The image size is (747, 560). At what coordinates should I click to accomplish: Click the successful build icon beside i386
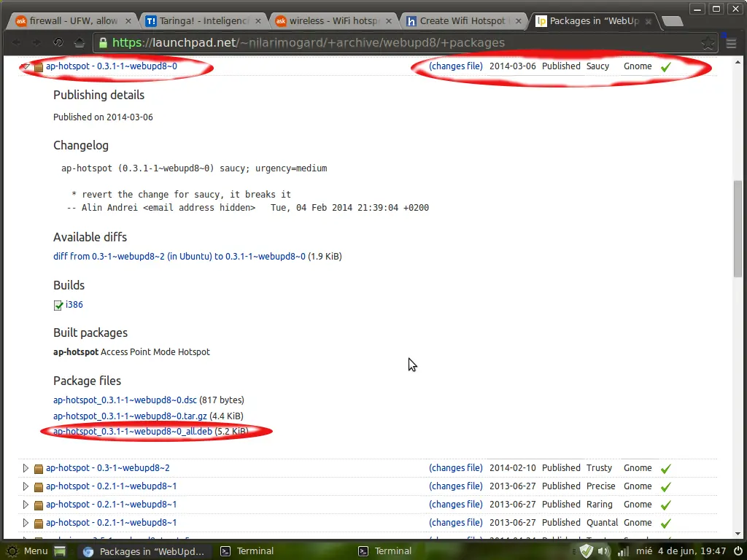[x=58, y=306]
